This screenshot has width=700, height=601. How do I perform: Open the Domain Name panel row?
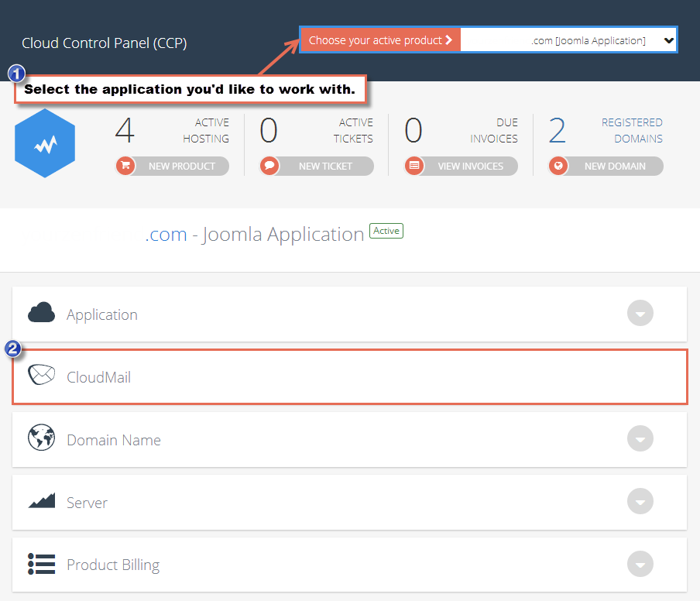(x=349, y=440)
